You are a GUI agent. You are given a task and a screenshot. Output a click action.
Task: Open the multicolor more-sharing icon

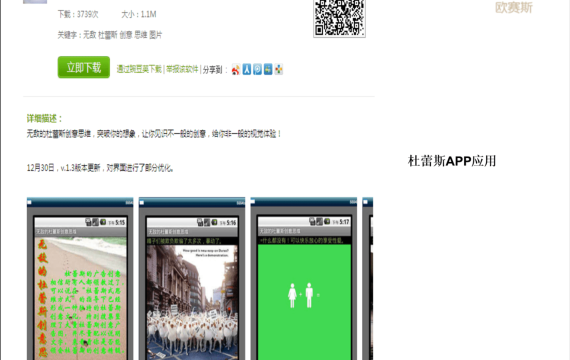[278, 69]
